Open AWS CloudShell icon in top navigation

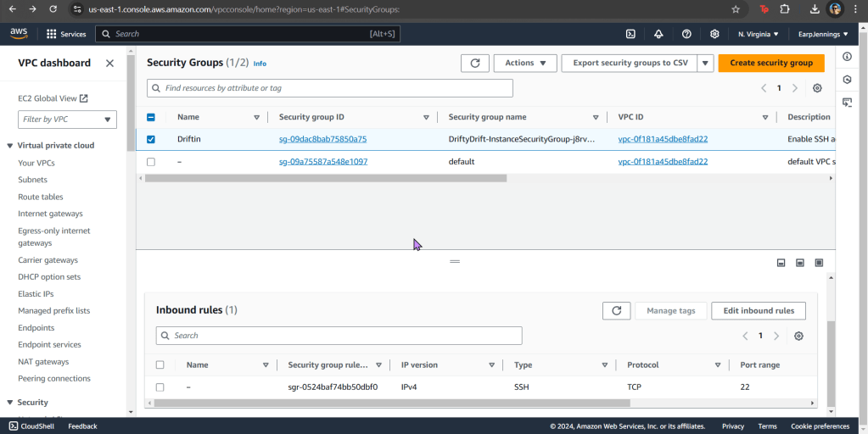tap(630, 34)
